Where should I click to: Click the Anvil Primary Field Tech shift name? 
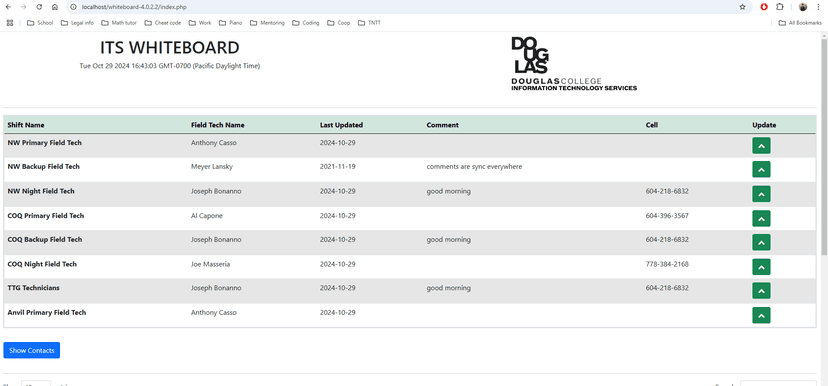coord(46,313)
